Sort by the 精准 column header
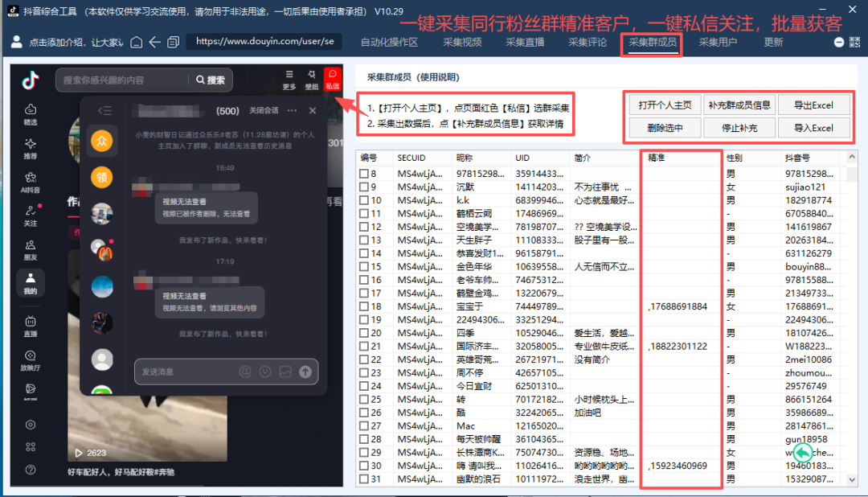This screenshot has width=868, height=497. coord(682,158)
